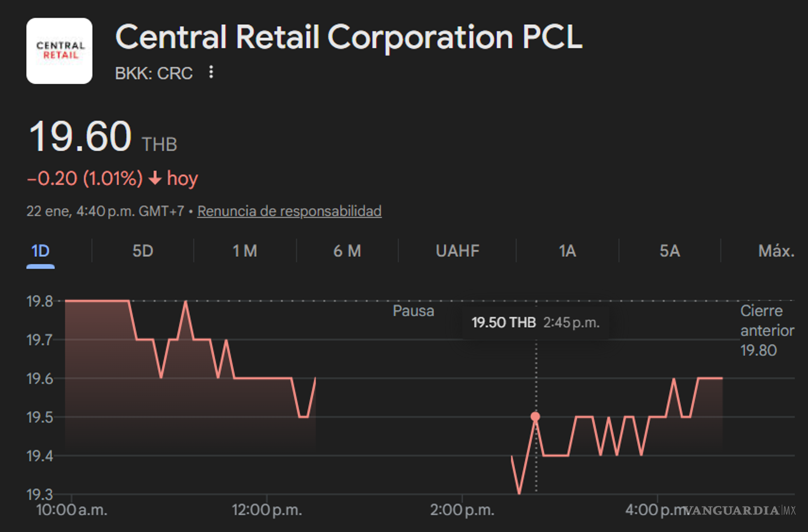Open the Renuncia de responsabilidad link
Image resolution: width=808 pixels, height=532 pixels.
289,211
